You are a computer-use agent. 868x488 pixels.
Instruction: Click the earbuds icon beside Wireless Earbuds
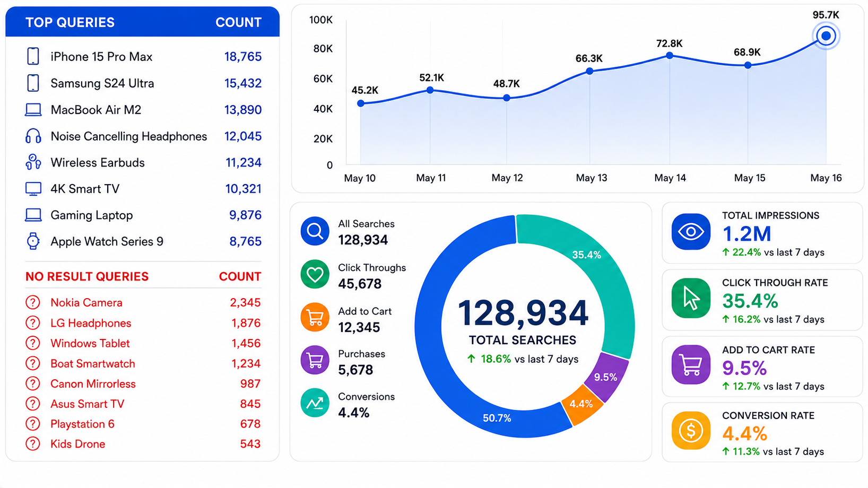pyautogui.click(x=33, y=162)
